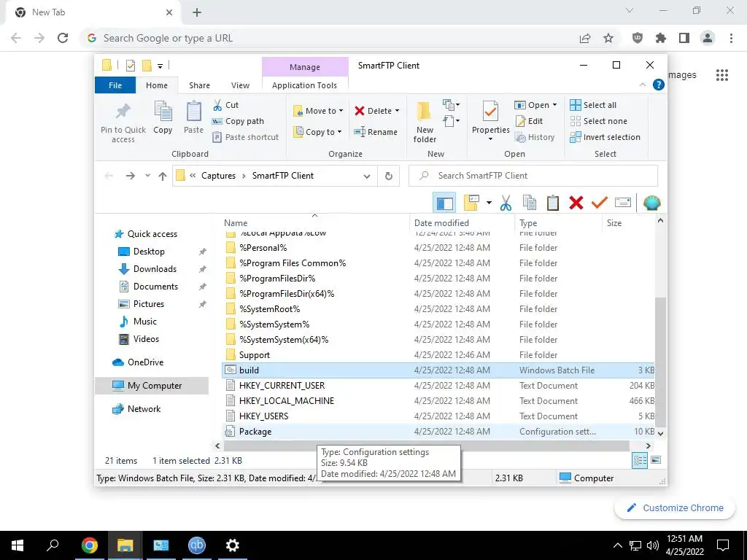Click the Pin to Quick access icon
747x560 pixels.
(x=123, y=112)
